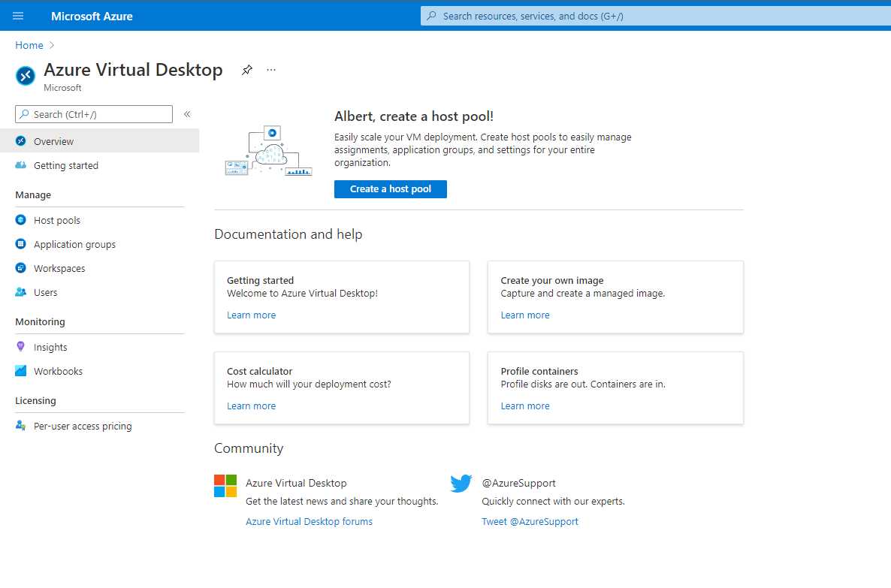This screenshot has width=891, height=588.
Task: Click the Twitter bird icon for AzureSupport
Action: [461, 483]
